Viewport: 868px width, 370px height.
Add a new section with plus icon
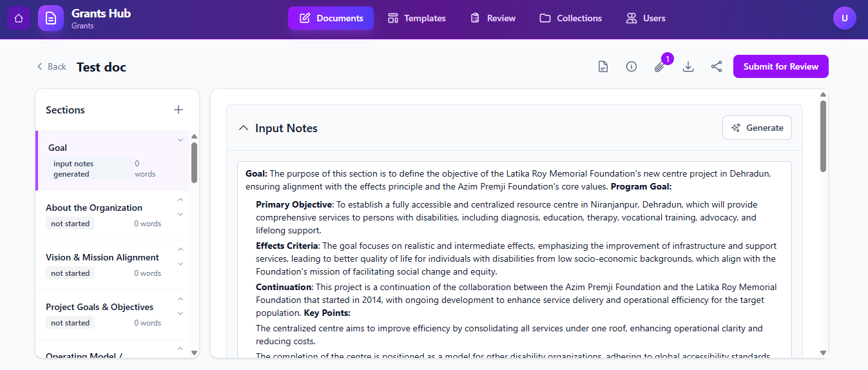(178, 110)
